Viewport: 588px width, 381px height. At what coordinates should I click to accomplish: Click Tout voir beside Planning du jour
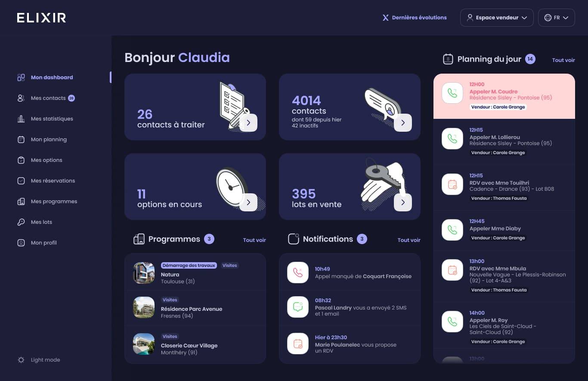pos(563,60)
